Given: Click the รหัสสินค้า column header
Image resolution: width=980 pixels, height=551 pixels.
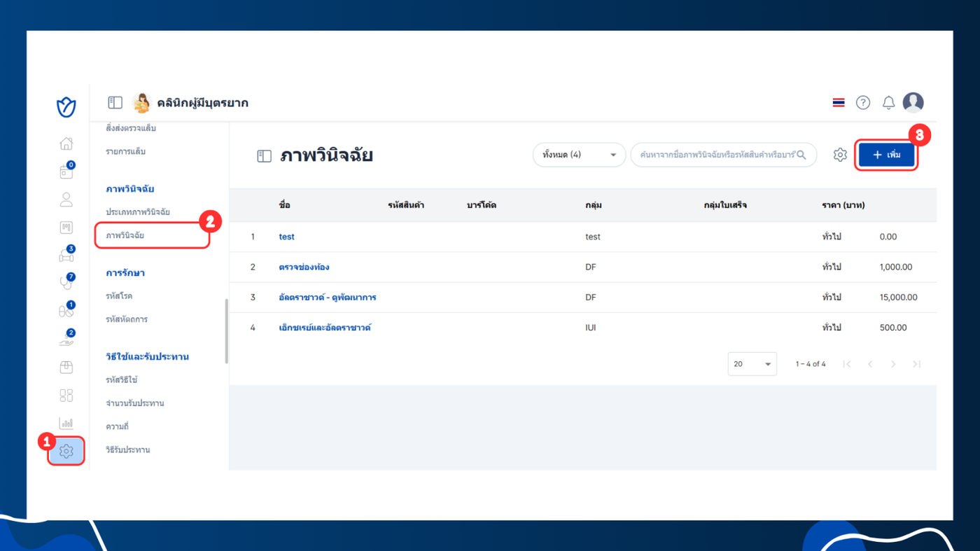Looking at the screenshot, I should click(x=406, y=205).
